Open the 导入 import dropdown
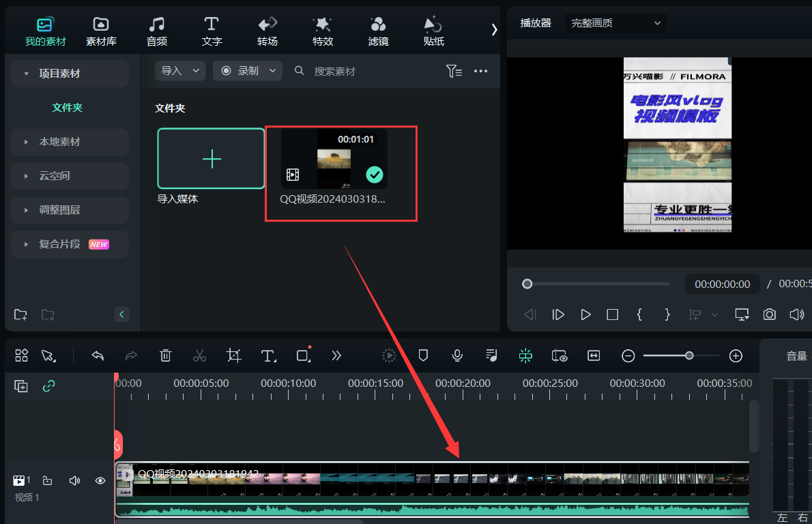Viewport: 812px width, 524px height. (180, 71)
